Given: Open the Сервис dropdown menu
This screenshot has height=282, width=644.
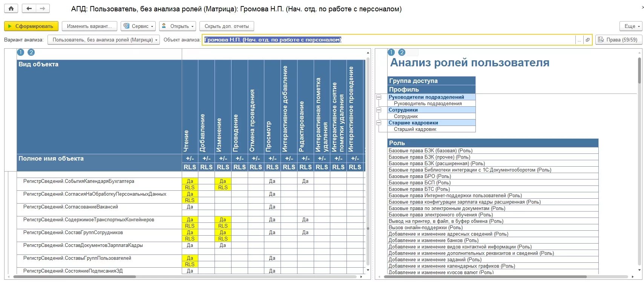Looking at the screenshot, I should click(138, 26).
